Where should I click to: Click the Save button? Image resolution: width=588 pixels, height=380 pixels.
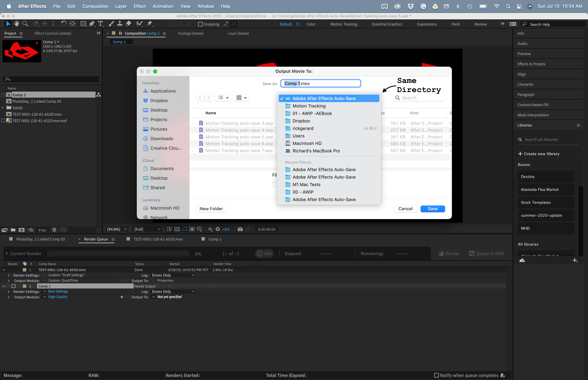pyautogui.click(x=432, y=209)
